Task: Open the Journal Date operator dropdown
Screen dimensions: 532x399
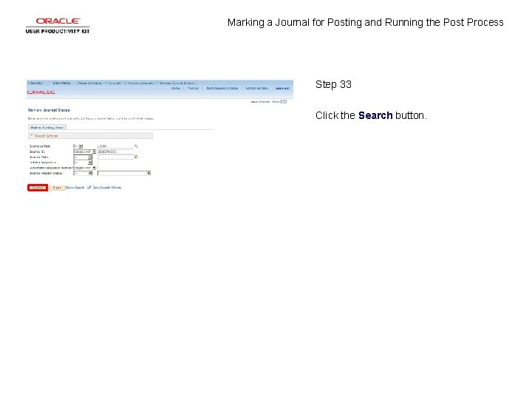Action: [83, 157]
